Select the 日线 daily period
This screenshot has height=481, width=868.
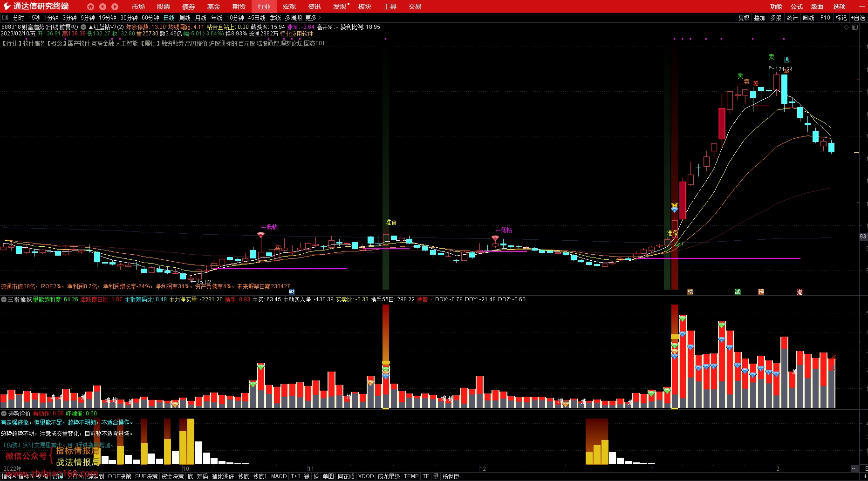coord(169,18)
